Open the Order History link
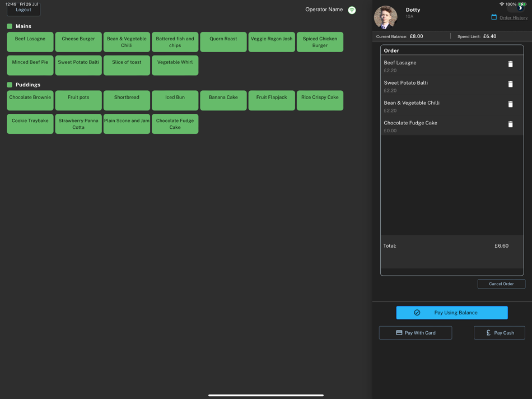Viewport: 532px width, 399px height. tap(514, 18)
